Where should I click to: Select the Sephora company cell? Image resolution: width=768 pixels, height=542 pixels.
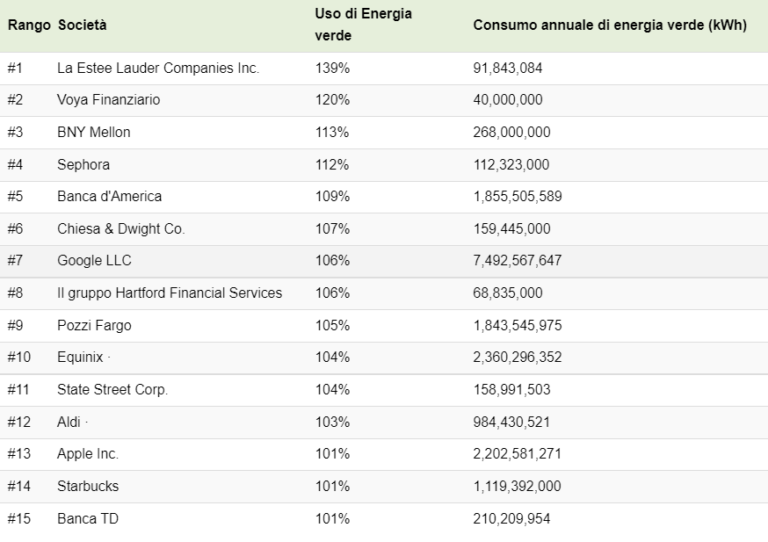click(x=83, y=165)
